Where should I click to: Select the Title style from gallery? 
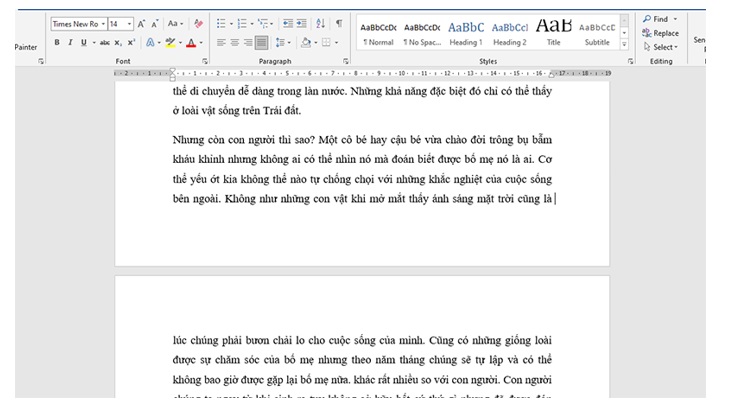553,32
